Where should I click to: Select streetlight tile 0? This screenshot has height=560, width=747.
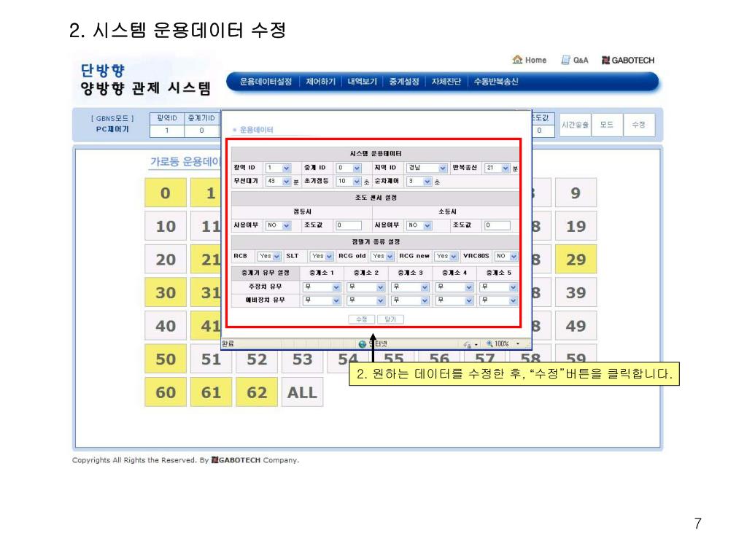(x=166, y=192)
